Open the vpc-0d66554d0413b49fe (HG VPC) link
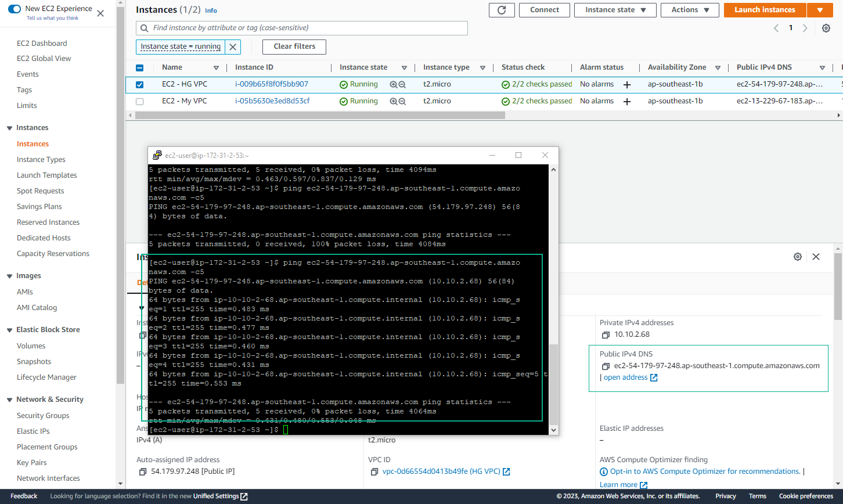843x504 pixels. coord(446,472)
